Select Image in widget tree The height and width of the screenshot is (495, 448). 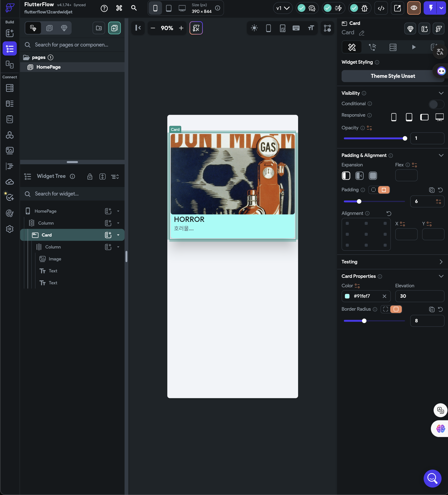tap(55, 259)
